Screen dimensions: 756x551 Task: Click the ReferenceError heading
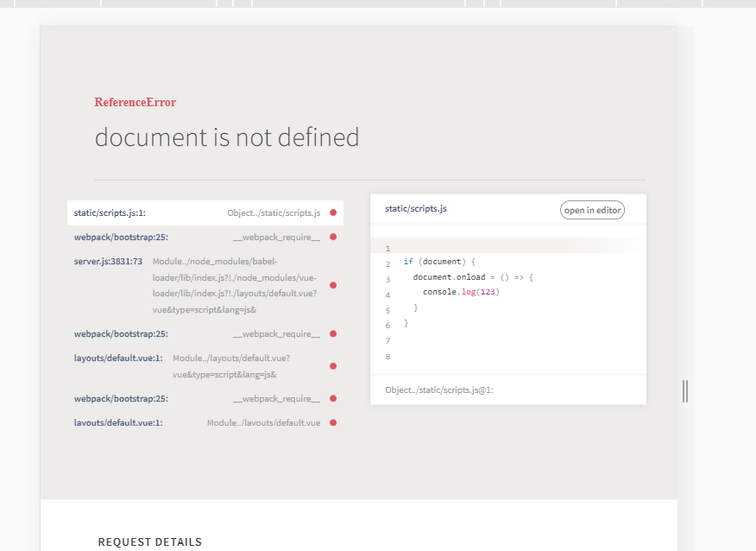(135, 102)
